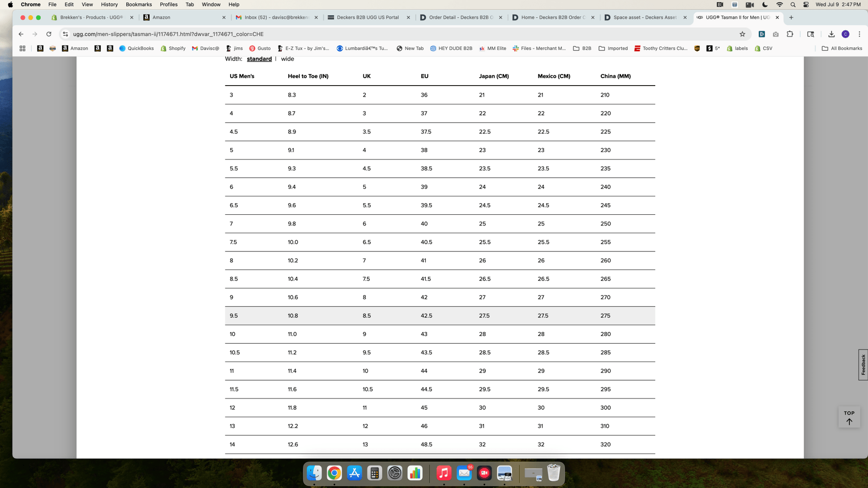This screenshot has height=488, width=868.
Task: Click the TOP scroll-to-top button
Action: point(849,417)
